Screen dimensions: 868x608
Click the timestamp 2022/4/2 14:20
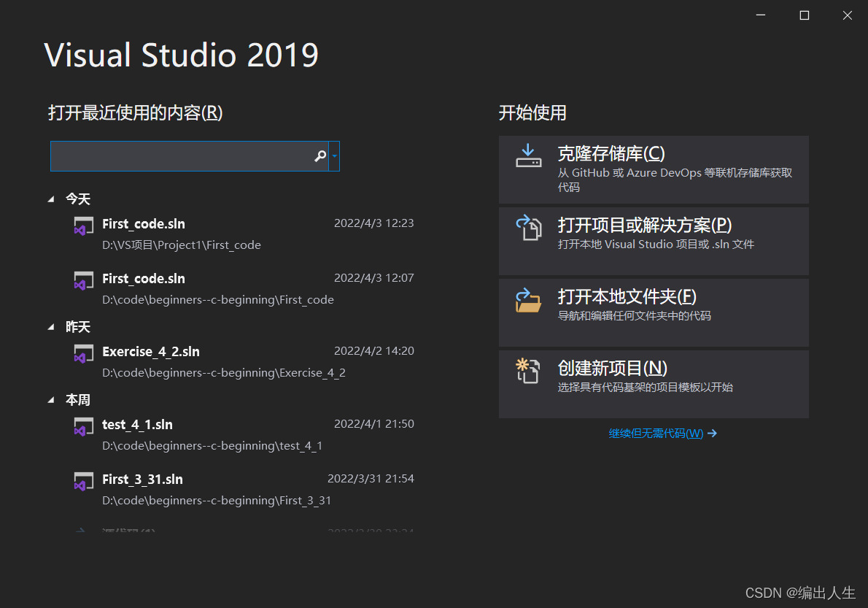373,350
